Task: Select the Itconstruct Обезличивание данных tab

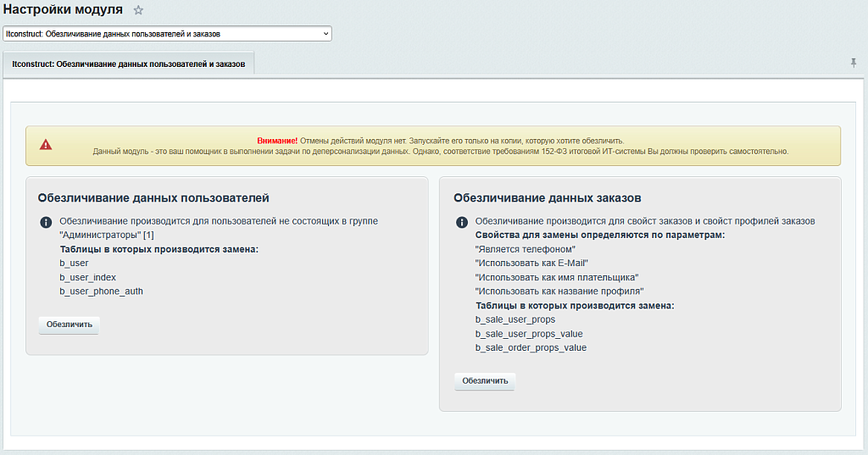Action: click(129, 64)
